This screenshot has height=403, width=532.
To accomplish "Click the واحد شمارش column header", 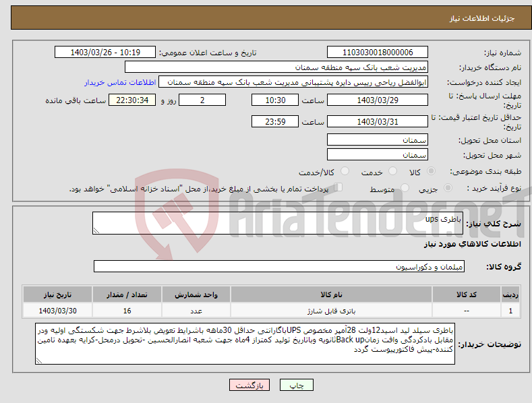I will click(x=196, y=294).
